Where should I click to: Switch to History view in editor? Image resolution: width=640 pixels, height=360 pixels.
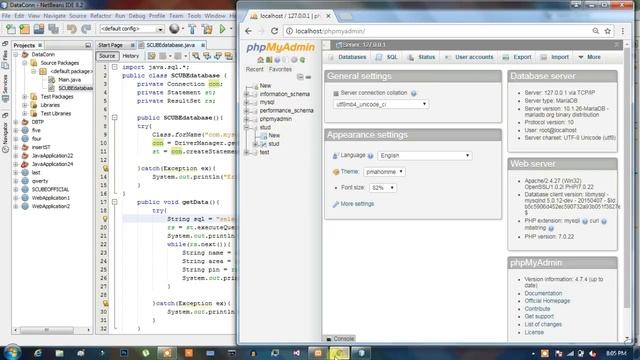tap(131, 56)
